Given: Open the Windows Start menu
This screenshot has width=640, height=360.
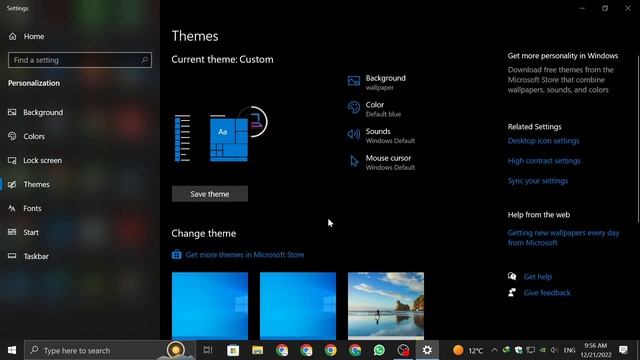Looking at the screenshot, I should tap(12, 350).
